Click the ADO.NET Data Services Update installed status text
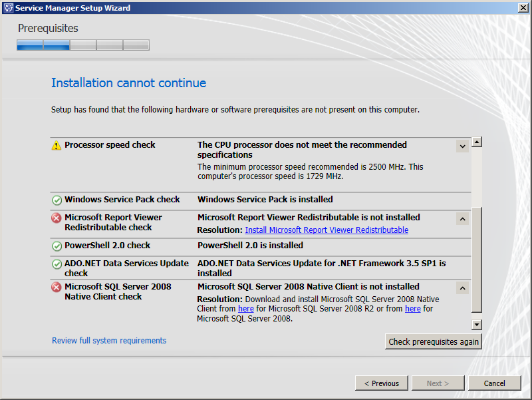Image resolution: width=532 pixels, height=400 pixels. tap(322, 268)
